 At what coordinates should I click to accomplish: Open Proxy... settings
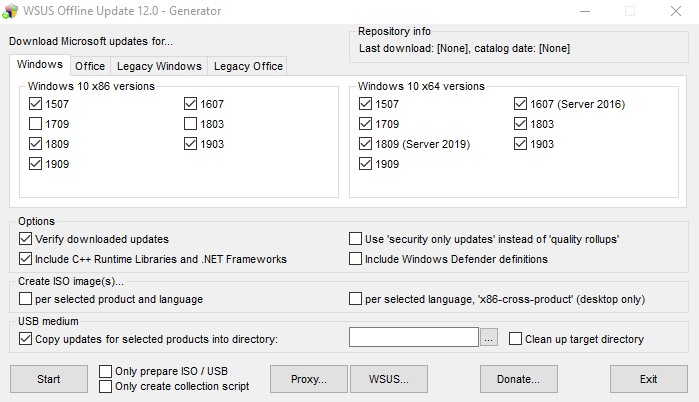point(308,379)
